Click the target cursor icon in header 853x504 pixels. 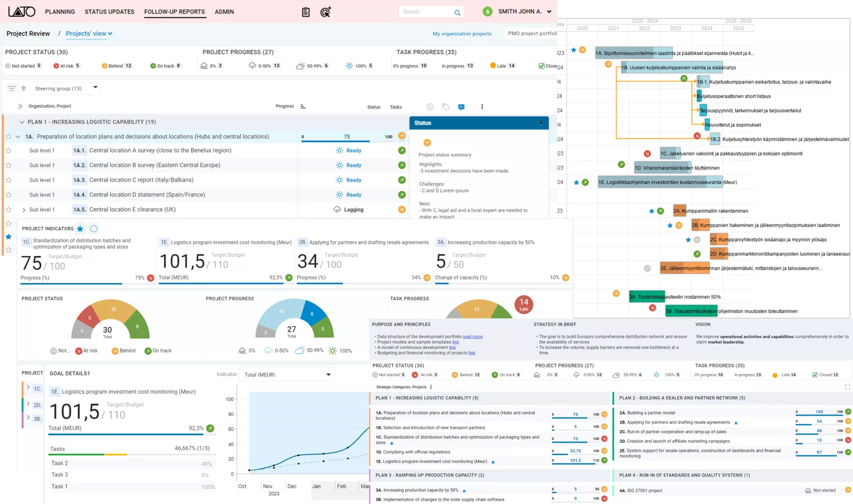click(x=326, y=12)
